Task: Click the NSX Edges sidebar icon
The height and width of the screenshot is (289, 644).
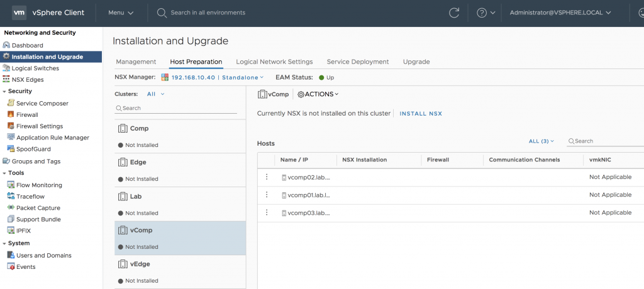Action: (6, 80)
